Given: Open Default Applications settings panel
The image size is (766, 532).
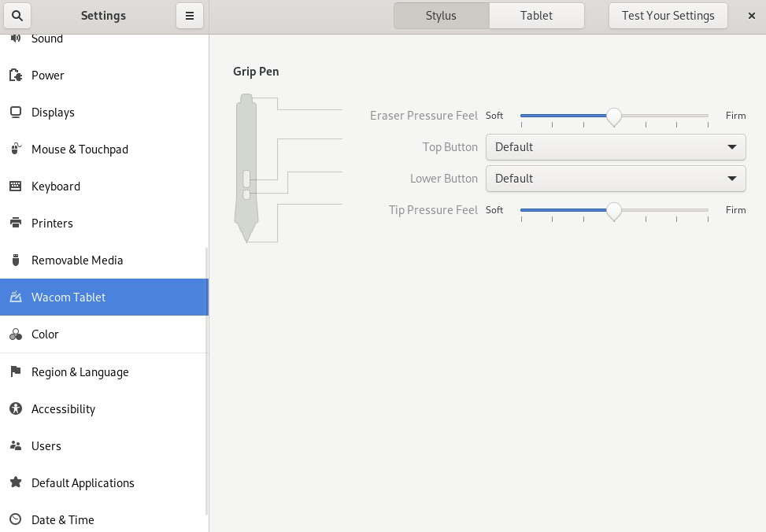Looking at the screenshot, I should click(x=83, y=483).
